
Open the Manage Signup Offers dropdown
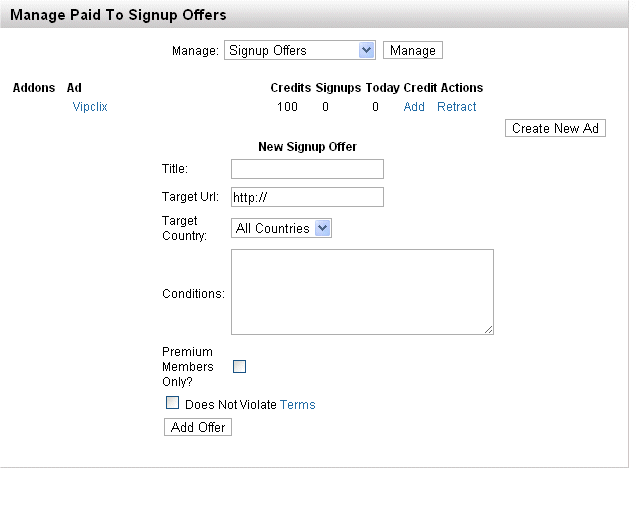(x=299, y=50)
